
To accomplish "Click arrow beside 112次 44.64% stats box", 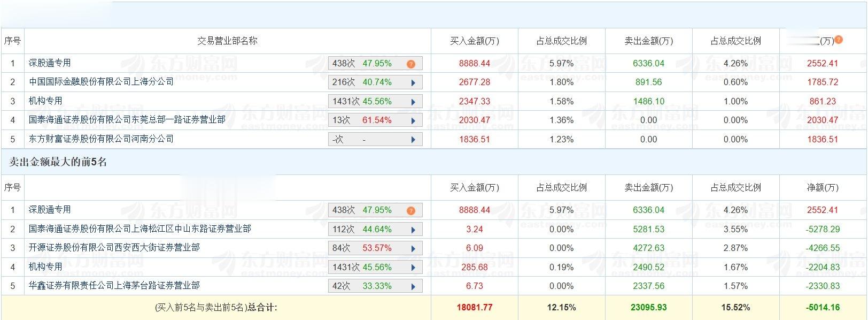I will click(x=413, y=230).
